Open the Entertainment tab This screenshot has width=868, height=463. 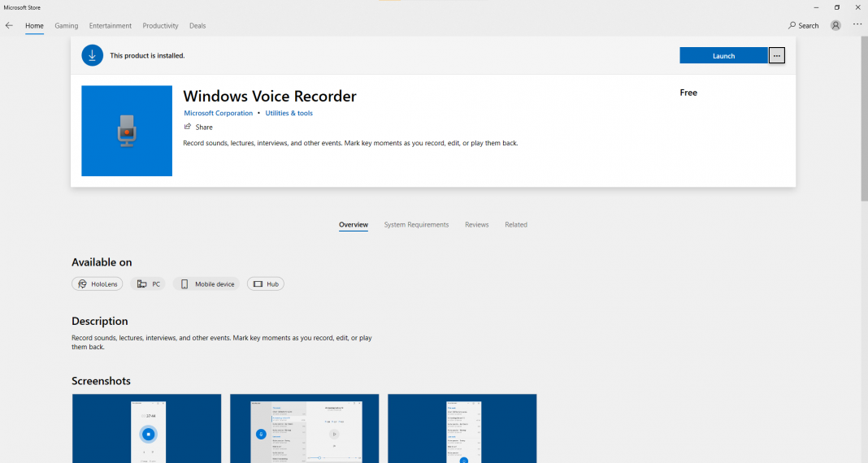click(x=111, y=25)
